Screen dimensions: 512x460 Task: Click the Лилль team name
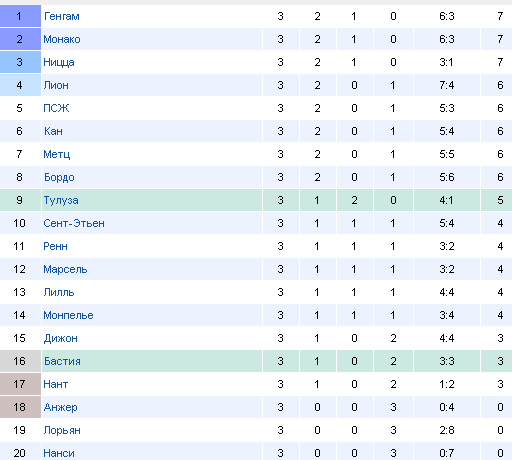click(x=59, y=292)
